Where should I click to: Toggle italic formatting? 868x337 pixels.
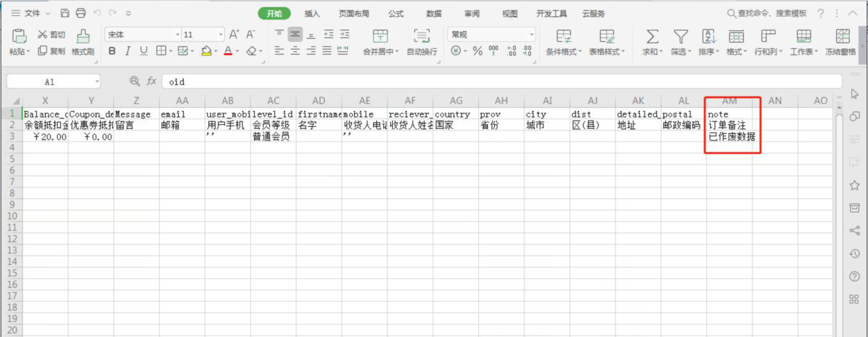point(127,51)
